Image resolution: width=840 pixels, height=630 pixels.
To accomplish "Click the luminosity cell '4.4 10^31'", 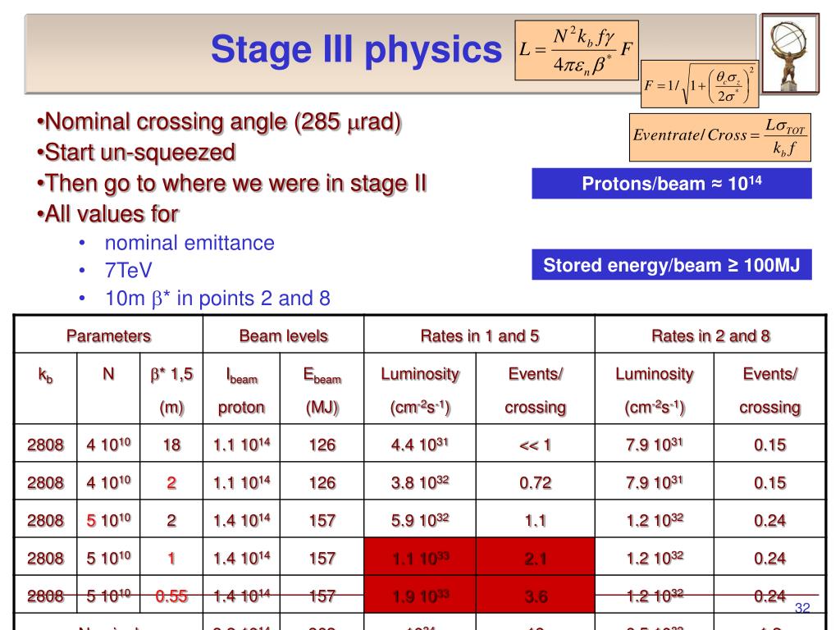I will 420,444.
